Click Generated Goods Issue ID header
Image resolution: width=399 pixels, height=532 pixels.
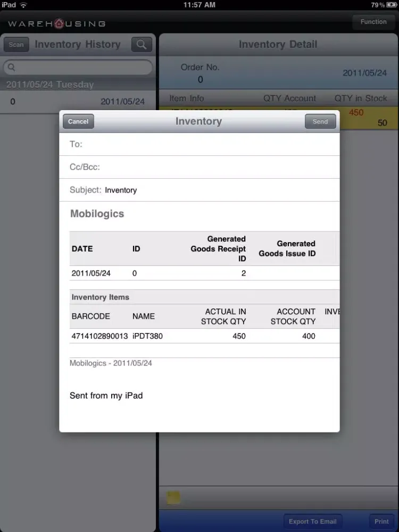[x=287, y=248]
